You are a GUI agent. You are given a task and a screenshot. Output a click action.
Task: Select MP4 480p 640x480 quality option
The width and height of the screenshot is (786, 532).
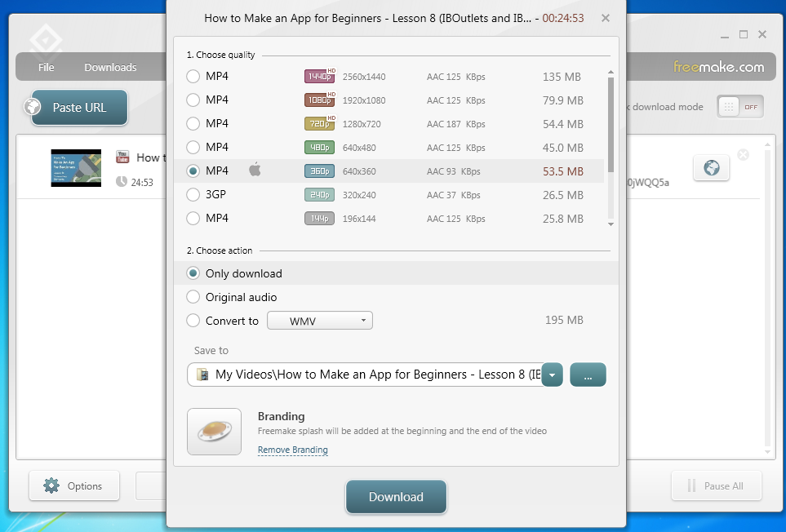193,147
